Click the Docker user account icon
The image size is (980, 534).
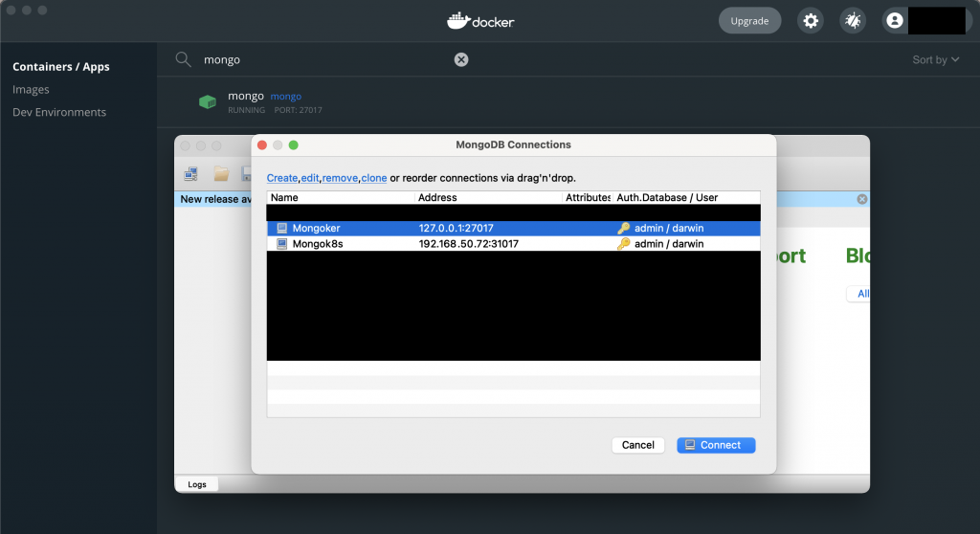tap(895, 21)
